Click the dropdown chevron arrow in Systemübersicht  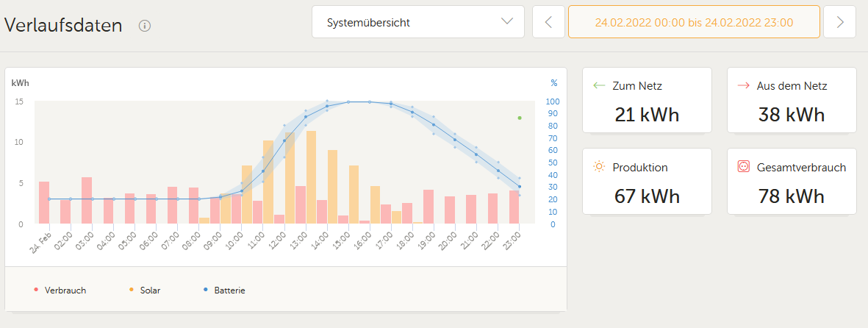click(x=507, y=21)
